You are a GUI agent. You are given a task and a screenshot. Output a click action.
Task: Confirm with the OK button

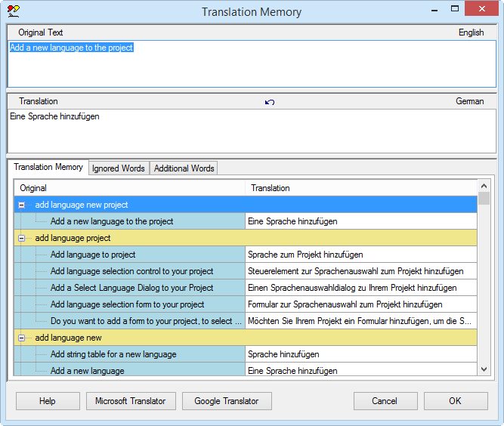[x=455, y=401]
